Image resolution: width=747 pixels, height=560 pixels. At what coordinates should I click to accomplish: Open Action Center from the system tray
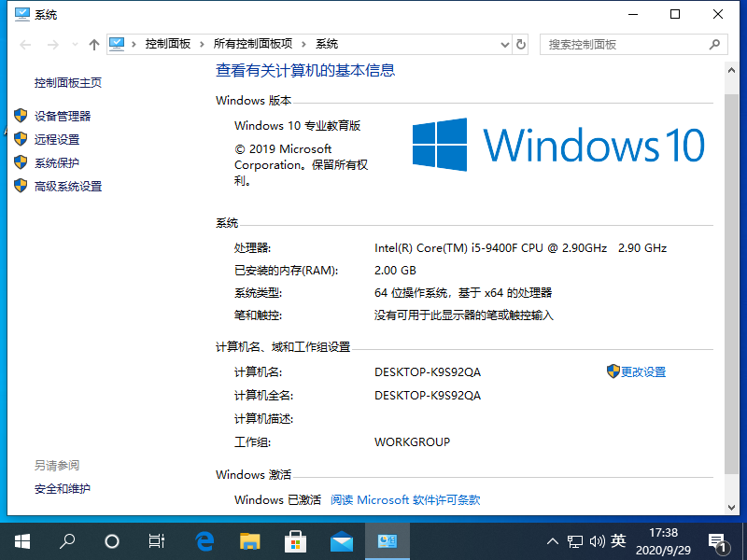719,541
